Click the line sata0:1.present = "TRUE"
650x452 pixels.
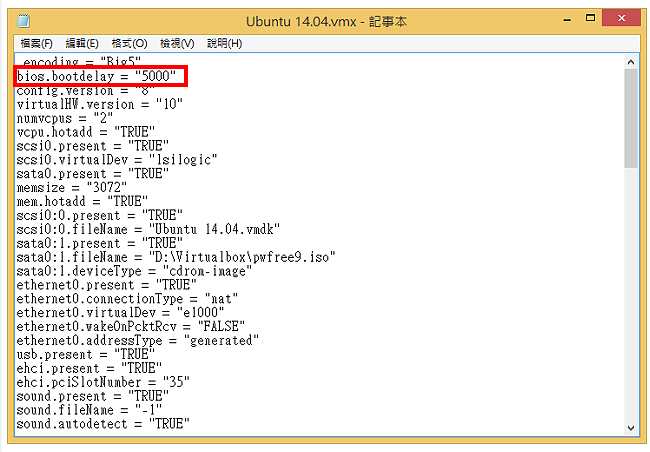(x=99, y=243)
